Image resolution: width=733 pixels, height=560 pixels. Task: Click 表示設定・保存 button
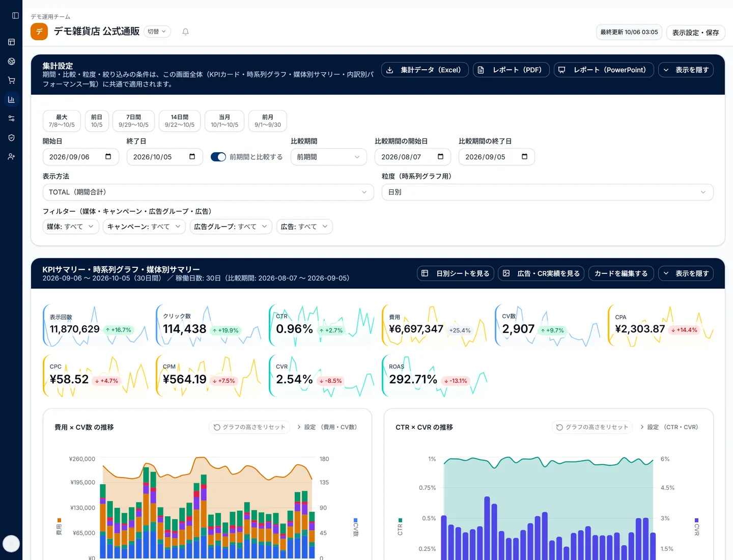click(x=695, y=32)
